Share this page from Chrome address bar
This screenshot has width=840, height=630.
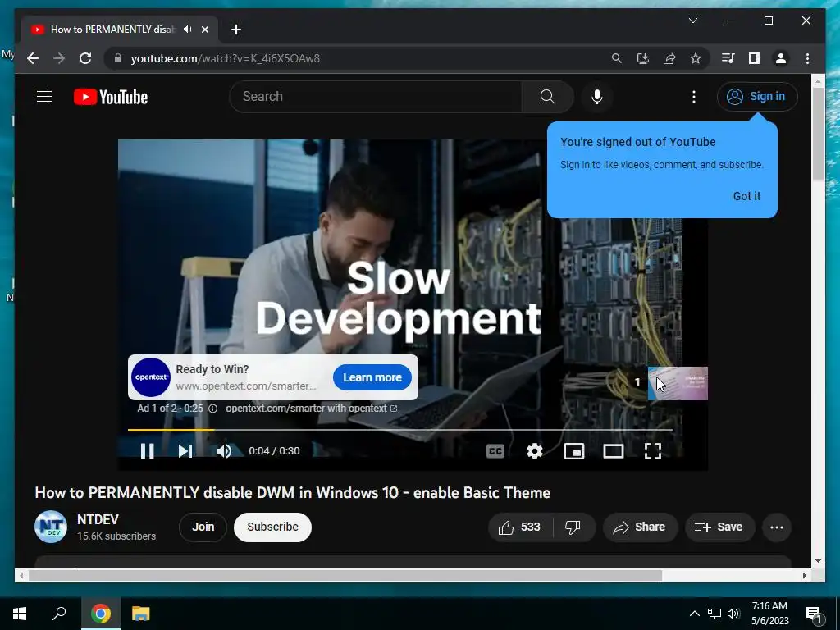(669, 58)
